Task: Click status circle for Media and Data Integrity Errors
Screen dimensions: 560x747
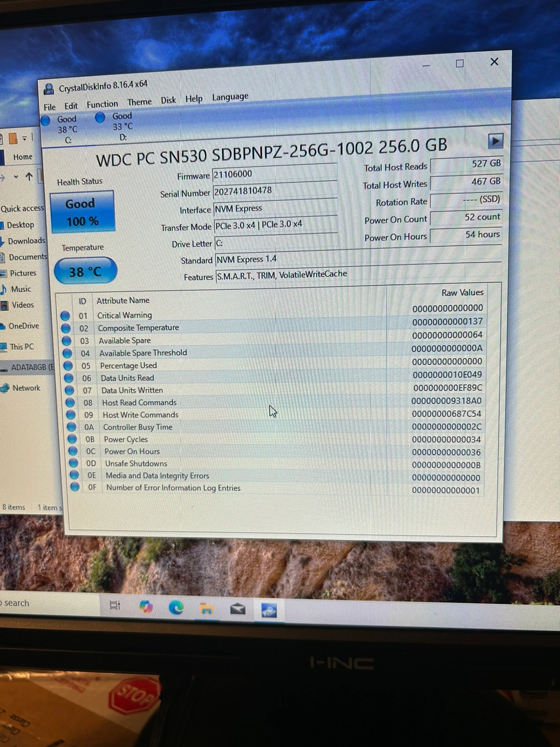Action: click(x=74, y=475)
